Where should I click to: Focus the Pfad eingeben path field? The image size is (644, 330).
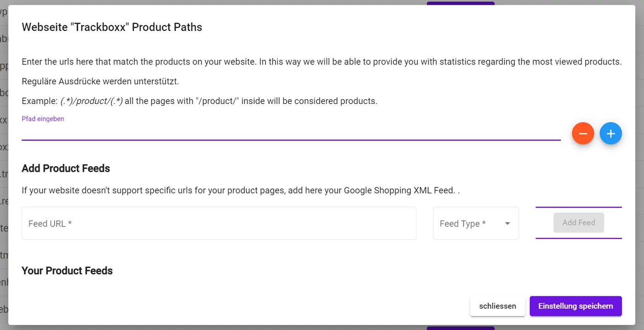point(291,132)
